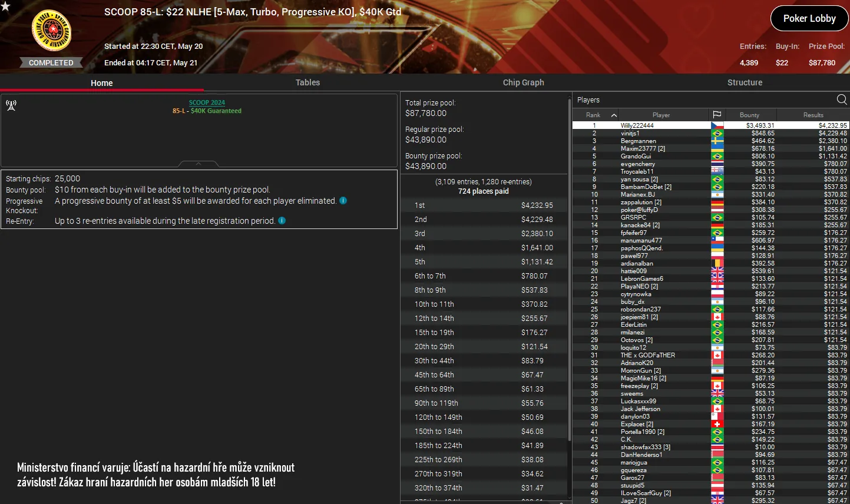The width and height of the screenshot is (850, 504).
Task: Open info icon beside re-entries text
Action: pyautogui.click(x=282, y=221)
